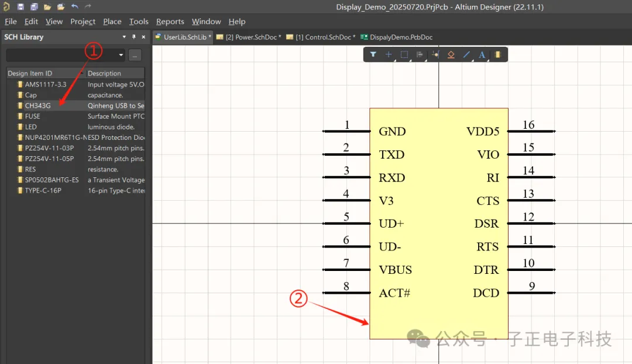Click the CTS pin name

coord(487,201)
